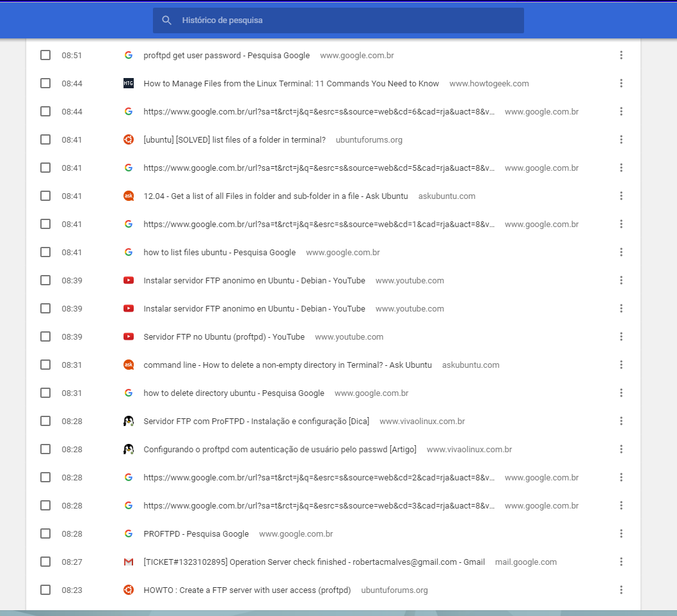
Task: Open three-dot menu for How to Manage Files
Action: 621,83
